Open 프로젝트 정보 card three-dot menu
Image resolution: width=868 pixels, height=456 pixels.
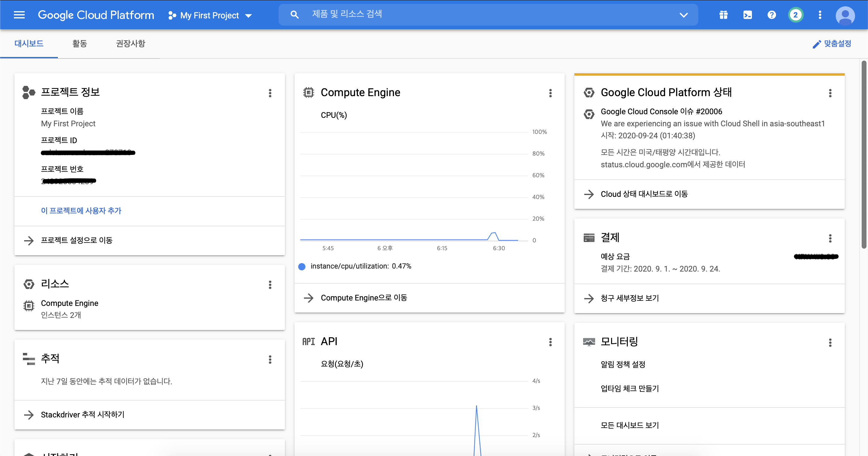[x=270, y=93]
